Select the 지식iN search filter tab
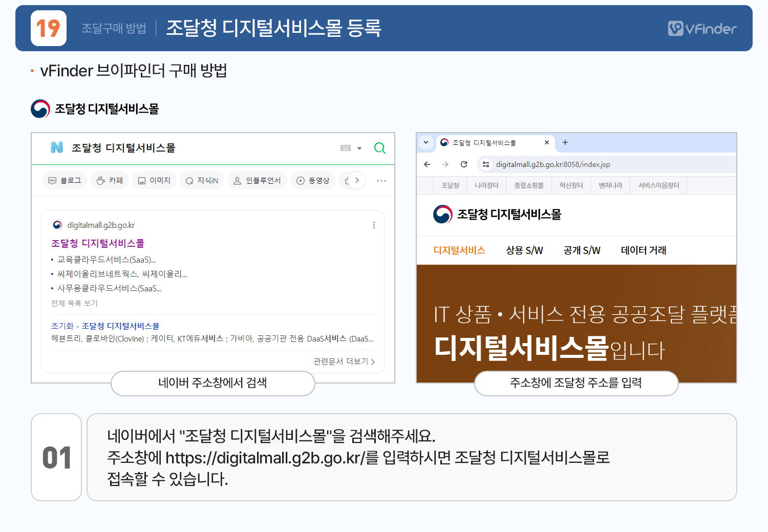The image size is (768, 532). click(x=202, y=180)
